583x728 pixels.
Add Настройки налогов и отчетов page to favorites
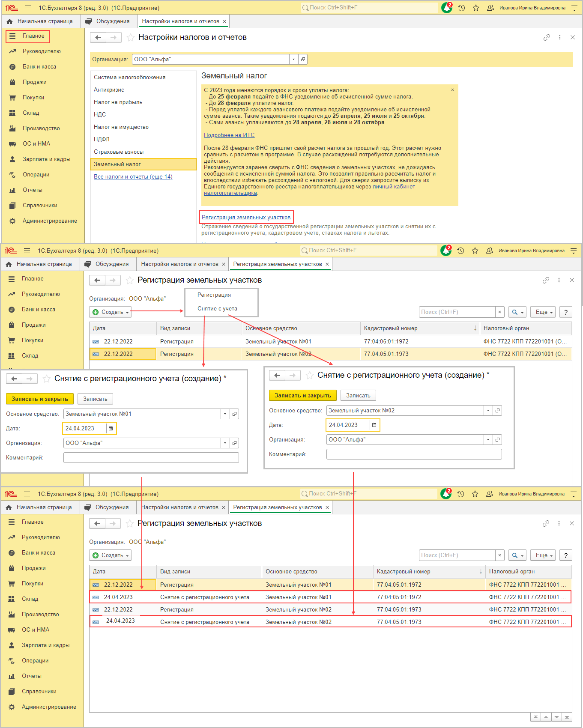point(131,38)
